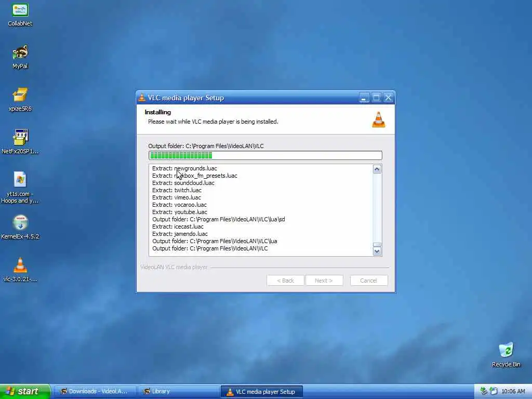Image resolution: width=532 pixels, height=399 pixels.
Task: Click the tray icon left of network icon
Action: point(484,391)
